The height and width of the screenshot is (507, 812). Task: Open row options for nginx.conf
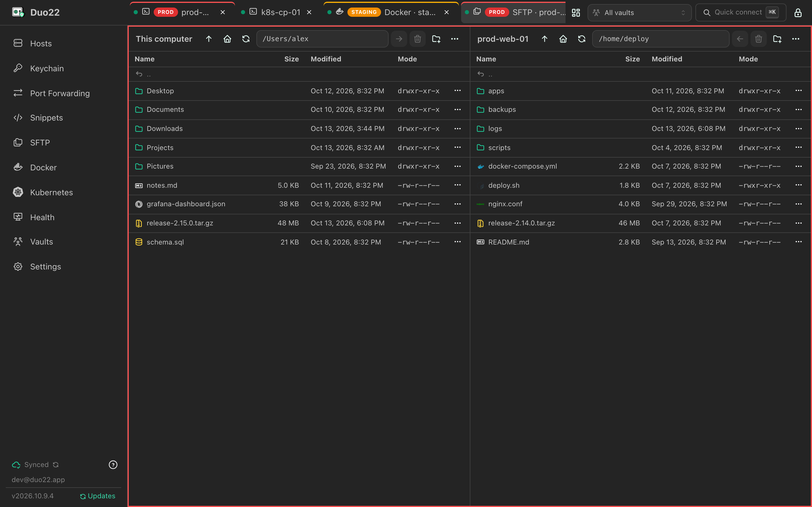(798, 204)
